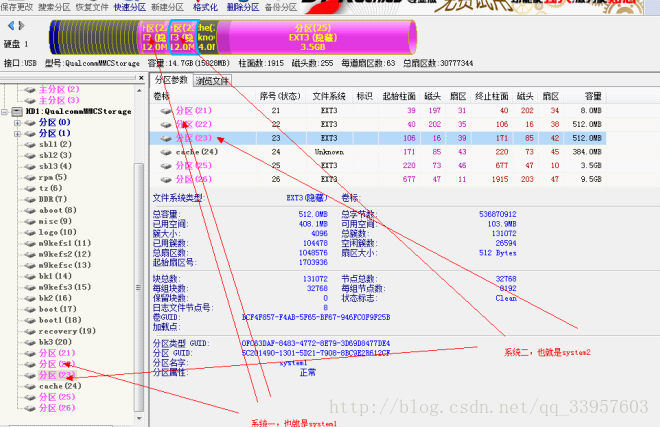
Task: Select 主分区(3) in the tree
Action: tap(59, 100)
